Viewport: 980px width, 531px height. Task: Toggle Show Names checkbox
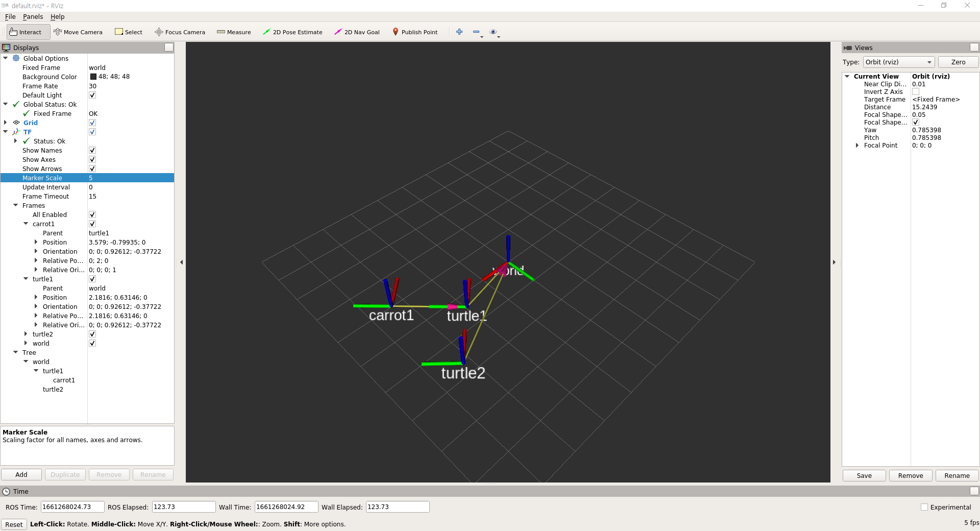pos(92,150)
